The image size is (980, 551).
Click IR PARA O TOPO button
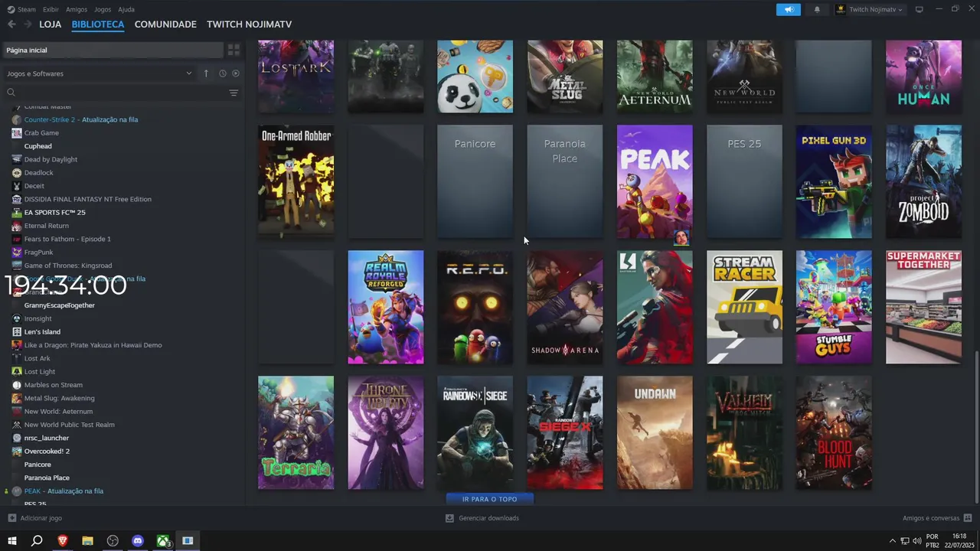[490, 499]
